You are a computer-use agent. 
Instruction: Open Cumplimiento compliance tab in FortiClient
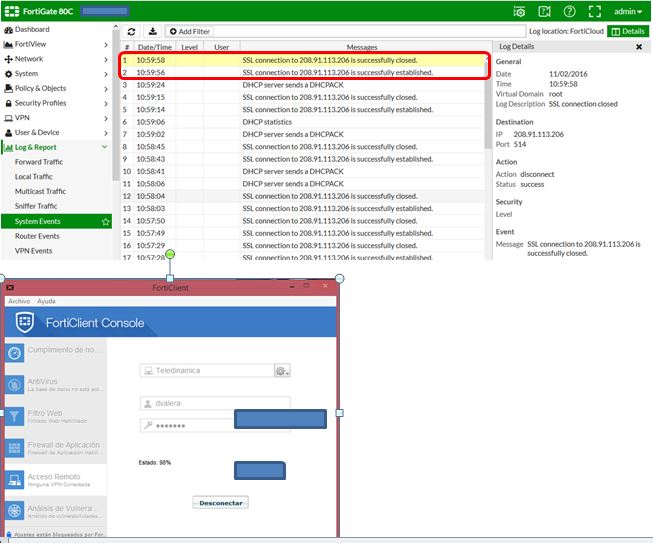click(56, 352)
